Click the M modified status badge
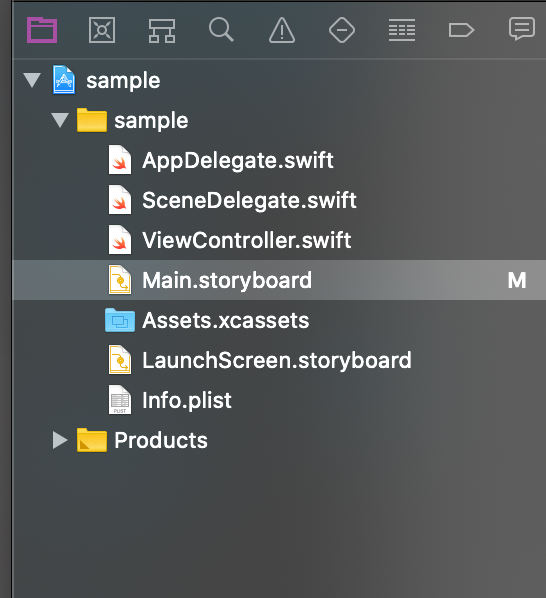The width and height of the screenshot is (546, 598). pyautogui.click(x=517, y=281)
